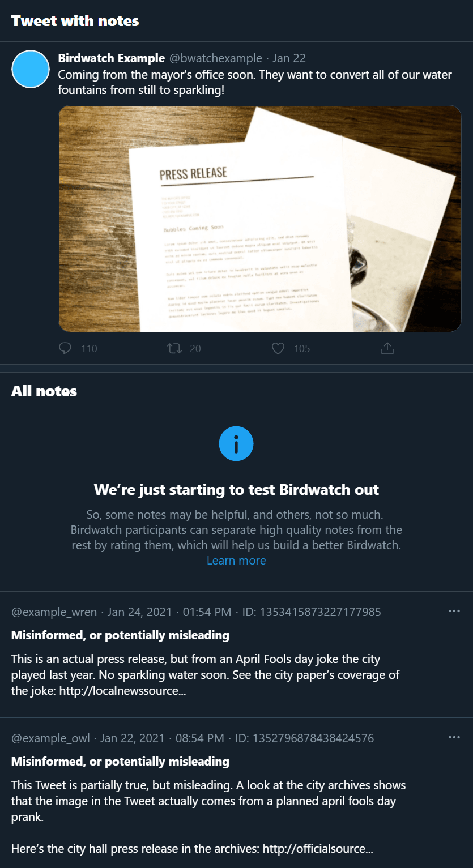Image resolution: width=473 pixels, height=868 pixels.
Task: Click the @example_wren note author
Action: (54, 612)
